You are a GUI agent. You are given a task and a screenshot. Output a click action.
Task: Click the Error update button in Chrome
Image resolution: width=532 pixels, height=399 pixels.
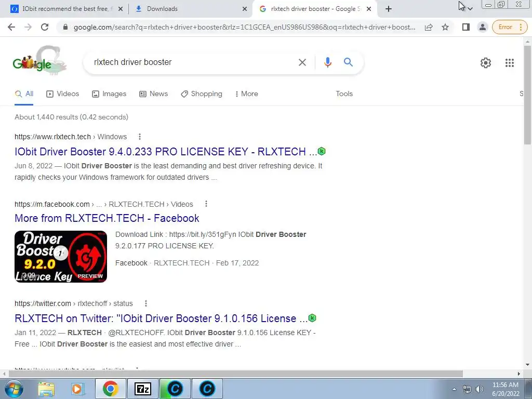[510, 27]
